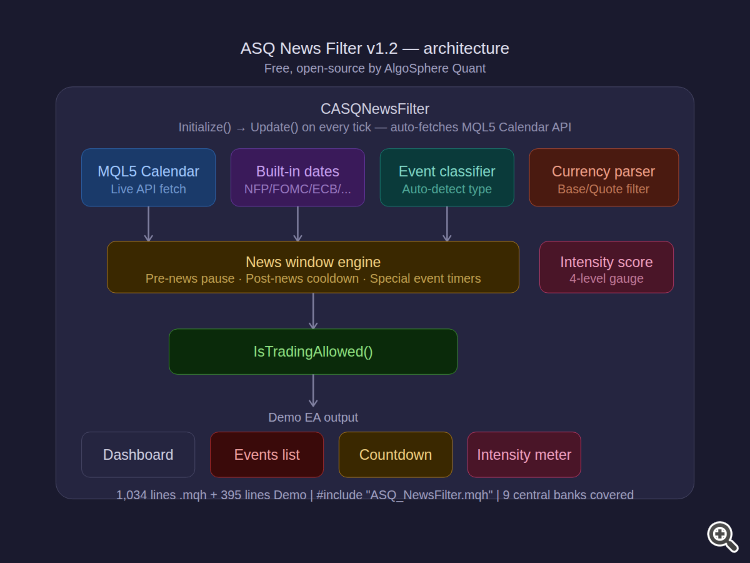
Task: Click the Initialize() Update() description line
Action: pyautogui.click(x=375, y=127)
